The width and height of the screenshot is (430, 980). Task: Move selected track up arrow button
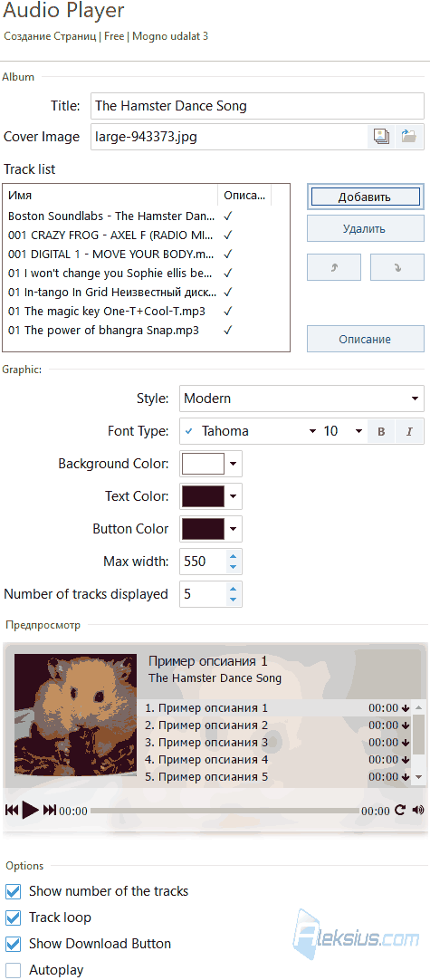(334, 267)
